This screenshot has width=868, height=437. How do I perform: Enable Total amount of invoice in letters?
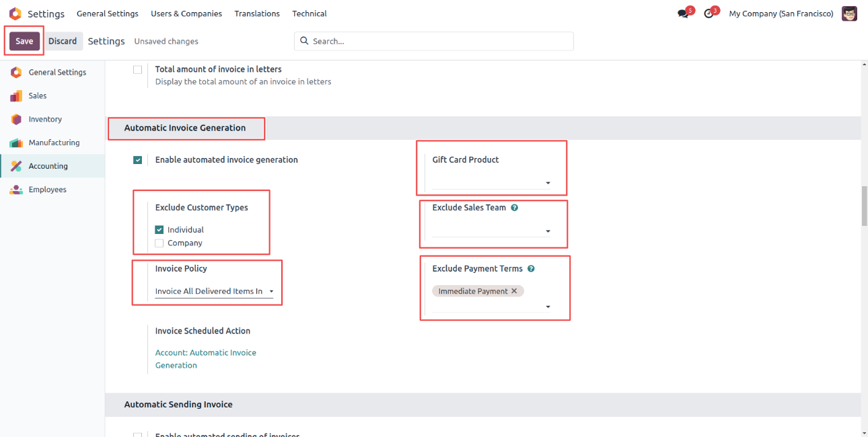pos(138,70)
